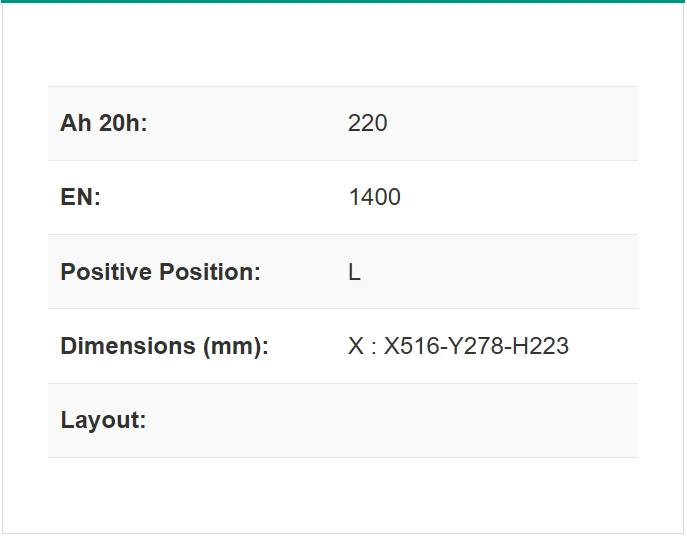
Task: Click the "Layout:" label
Action: (103, 420)
